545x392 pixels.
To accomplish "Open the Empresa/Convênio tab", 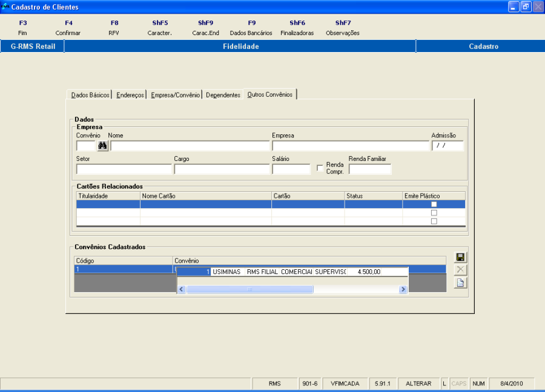I will (175, 95).
